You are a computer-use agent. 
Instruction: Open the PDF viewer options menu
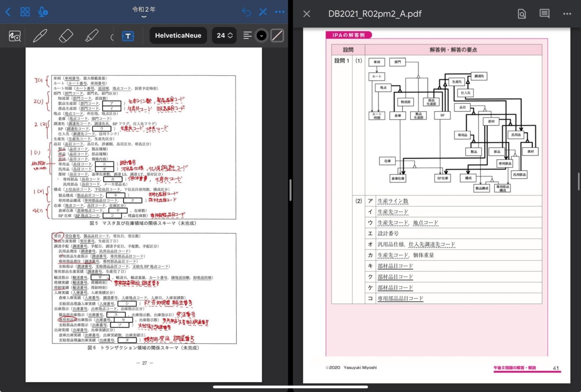pyautogui.click(x=567, y=14)
